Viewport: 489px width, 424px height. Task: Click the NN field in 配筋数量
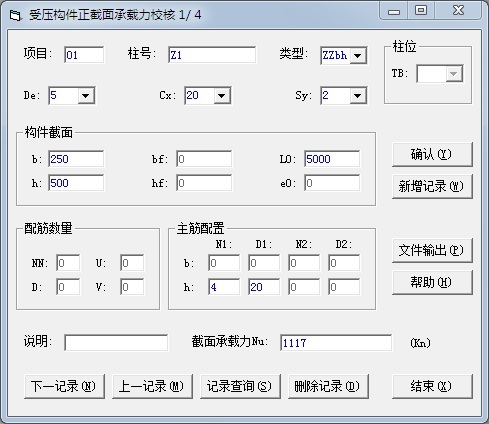pyautogui.click(x=68, y=263)
